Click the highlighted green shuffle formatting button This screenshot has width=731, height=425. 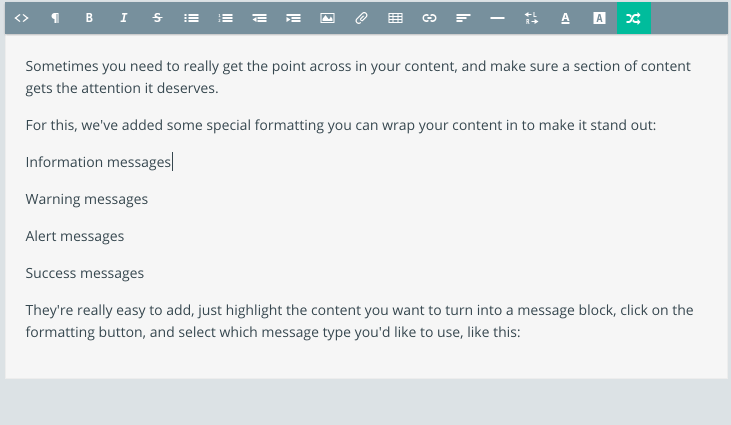pos(634,18)
